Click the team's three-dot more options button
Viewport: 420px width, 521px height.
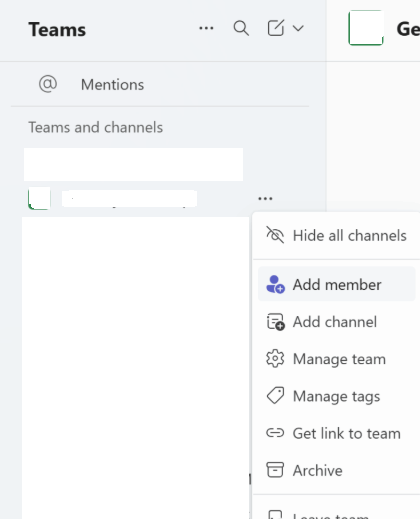click(265, 199)
